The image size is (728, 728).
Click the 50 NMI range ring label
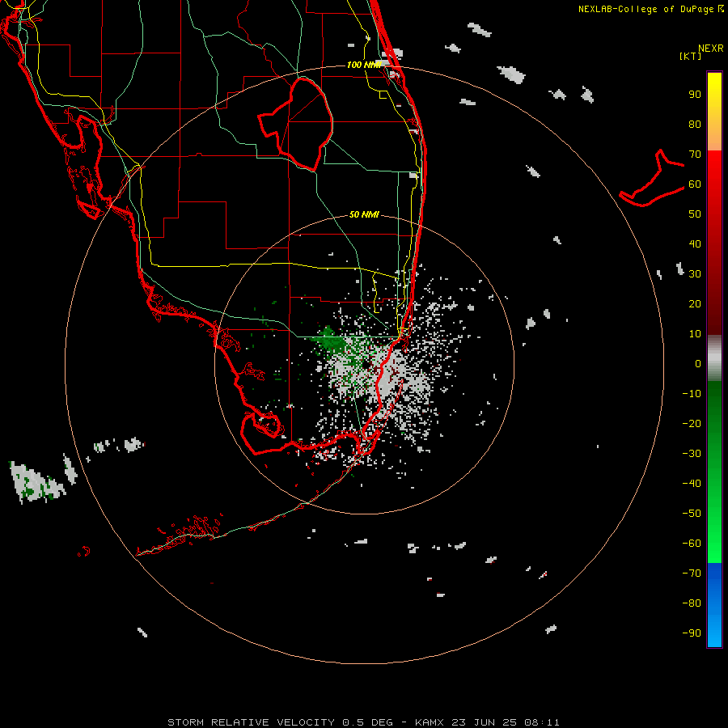click(x=364, y=214)
